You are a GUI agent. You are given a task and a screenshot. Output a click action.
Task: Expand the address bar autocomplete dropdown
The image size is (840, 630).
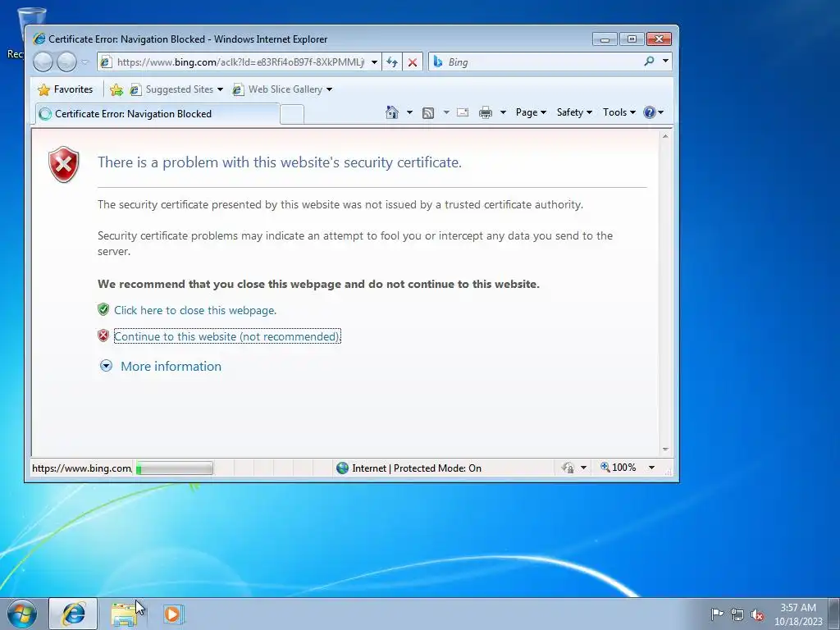(x=374, y=62)
